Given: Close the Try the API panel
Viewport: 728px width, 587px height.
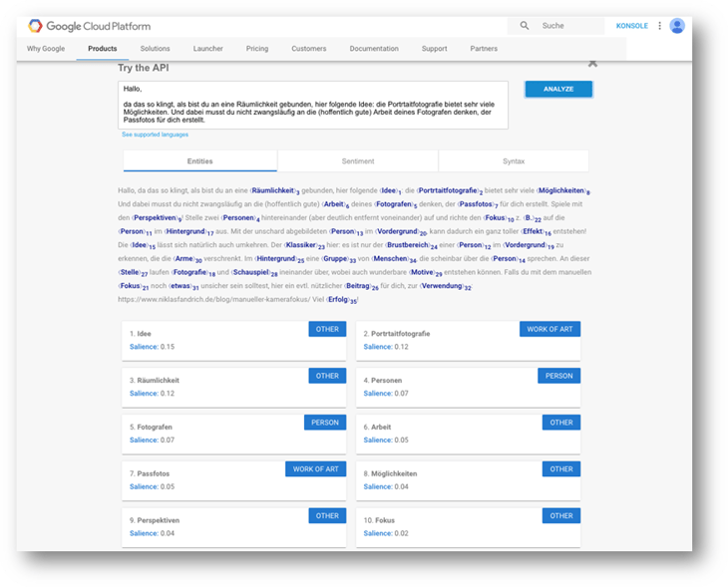Looking at the screenshot, I should pyautogui.click(x=592, y=63).
